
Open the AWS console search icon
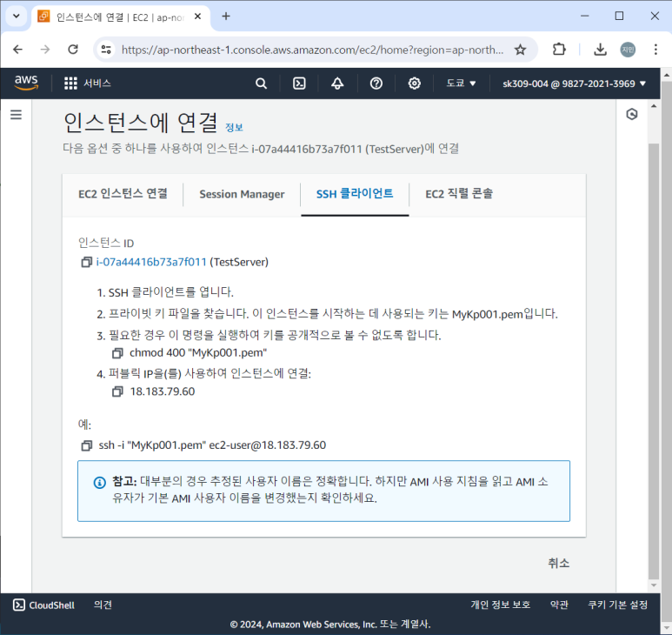(261, 84)
